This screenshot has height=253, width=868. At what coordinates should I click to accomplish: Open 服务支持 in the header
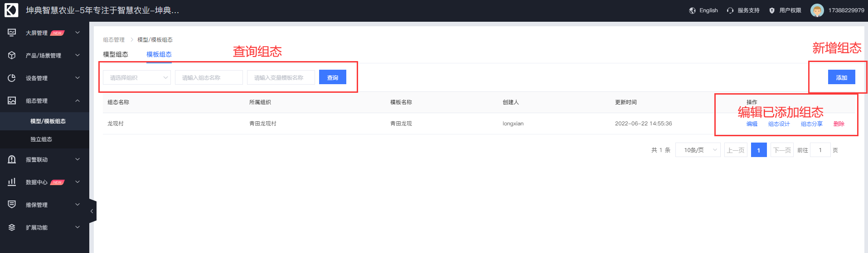tap(748, 10)
